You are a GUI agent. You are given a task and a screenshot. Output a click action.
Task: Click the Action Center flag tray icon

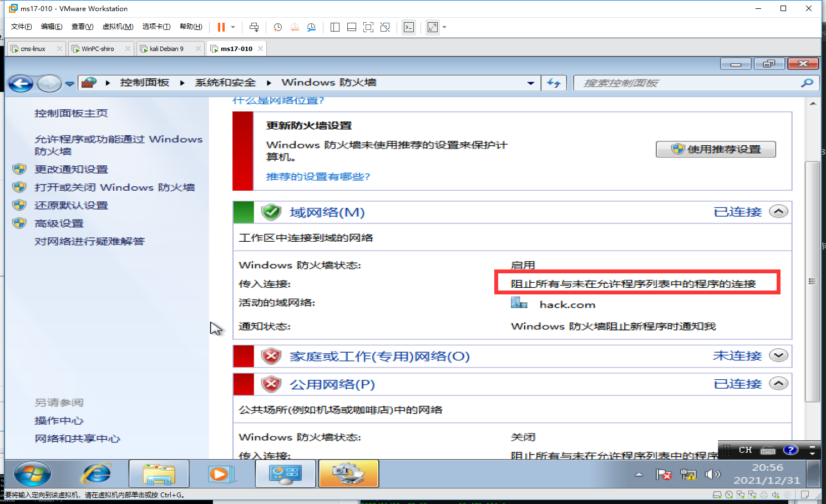[663, 474]
